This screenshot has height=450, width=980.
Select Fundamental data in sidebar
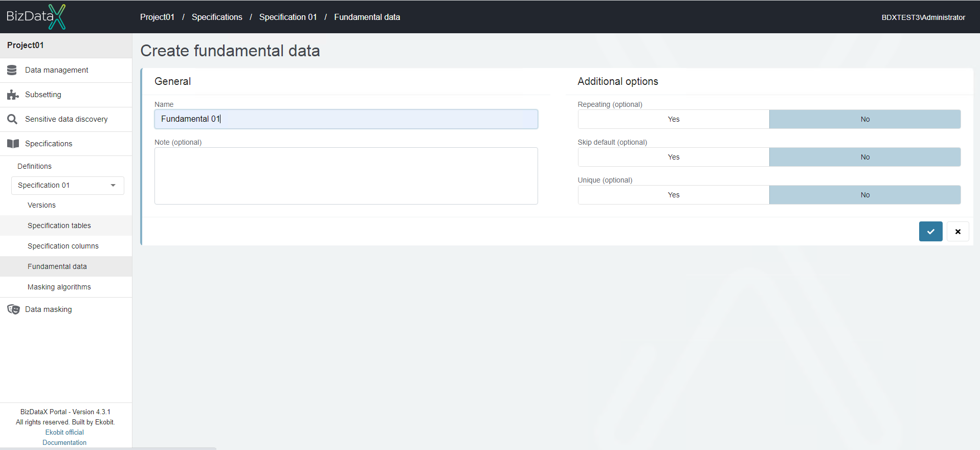66,266
